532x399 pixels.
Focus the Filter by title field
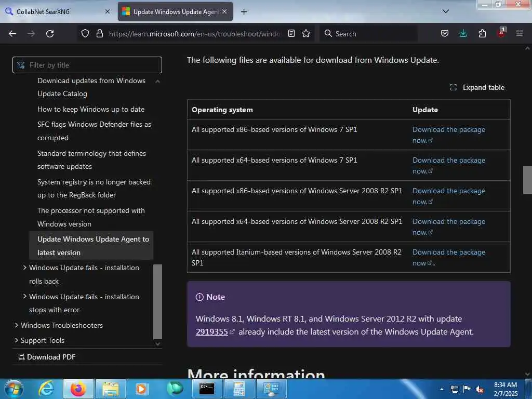tap(87, 65)
